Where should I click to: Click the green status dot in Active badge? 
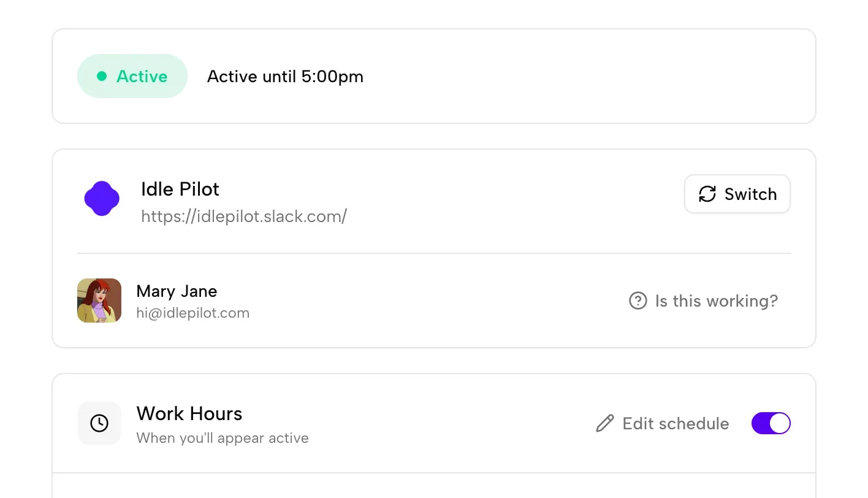[x=102, y=76]
